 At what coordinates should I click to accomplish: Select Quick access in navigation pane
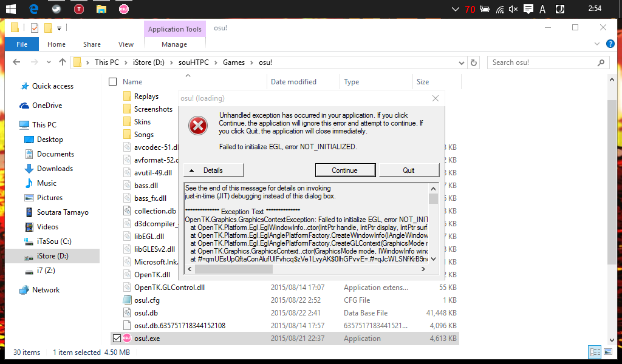[x=53, y=86]
